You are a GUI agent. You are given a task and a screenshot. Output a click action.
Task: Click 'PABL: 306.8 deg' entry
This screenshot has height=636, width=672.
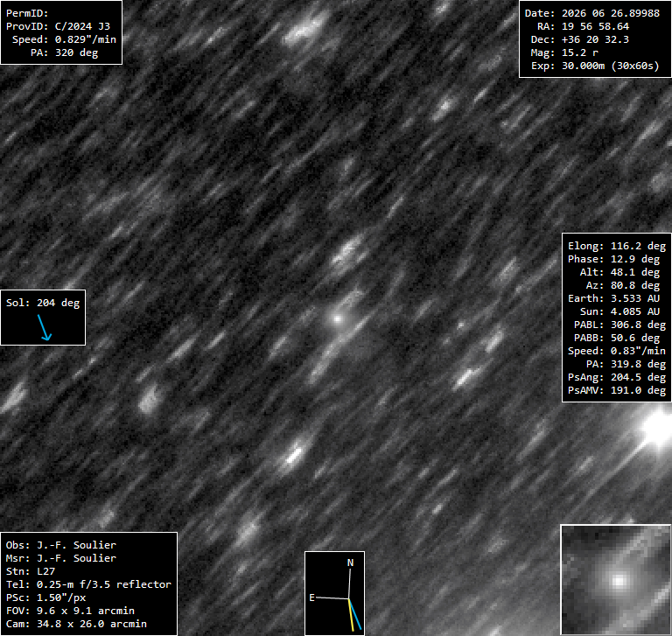pyautogui.click(x=619, y=325)
